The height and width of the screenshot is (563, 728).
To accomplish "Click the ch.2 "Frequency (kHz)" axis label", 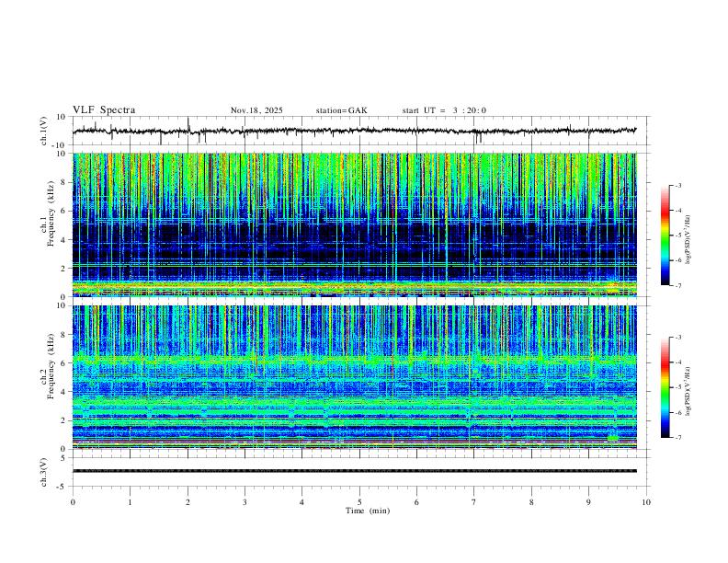I will pos(51,365).
